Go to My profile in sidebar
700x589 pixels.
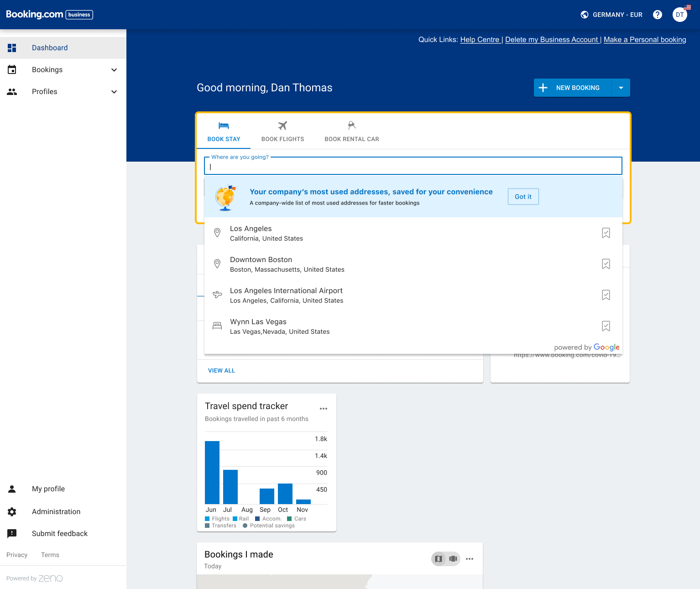(48, 489)
